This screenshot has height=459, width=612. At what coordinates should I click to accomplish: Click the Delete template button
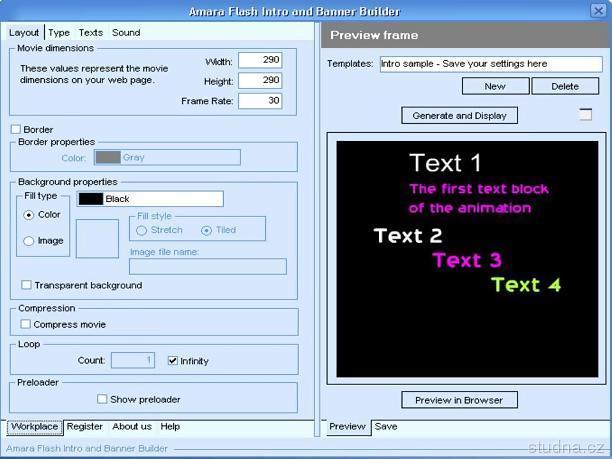coord(565,86)
